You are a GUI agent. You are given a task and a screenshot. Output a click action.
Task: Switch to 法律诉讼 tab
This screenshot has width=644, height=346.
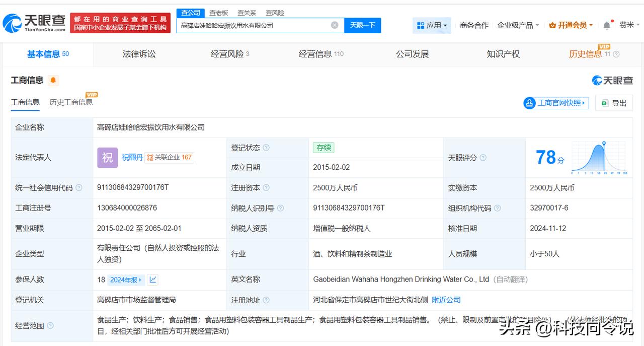139,54
